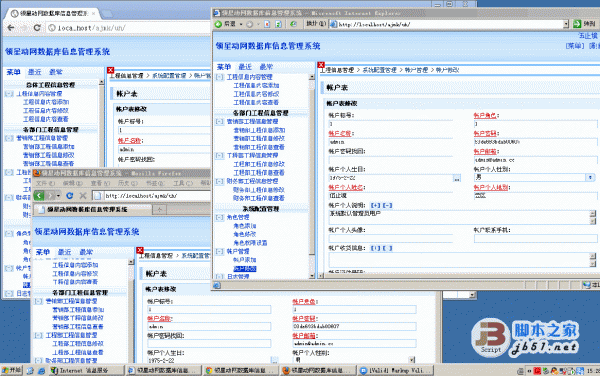
Task: Collapse 帐户管理 node in IE sidebar
Action: [220, 251]
